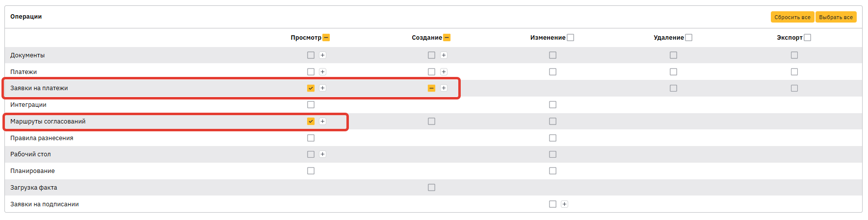Click Сбросить все button

[792, 17]
